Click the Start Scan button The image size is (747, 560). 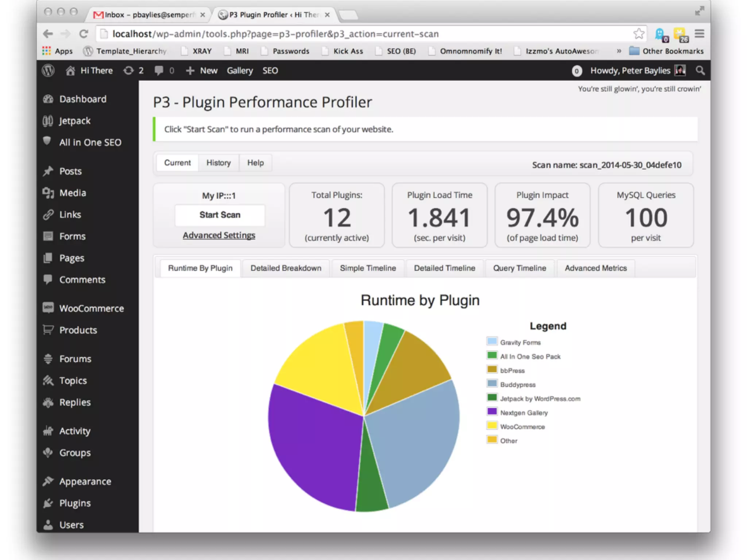click(220, 215)
